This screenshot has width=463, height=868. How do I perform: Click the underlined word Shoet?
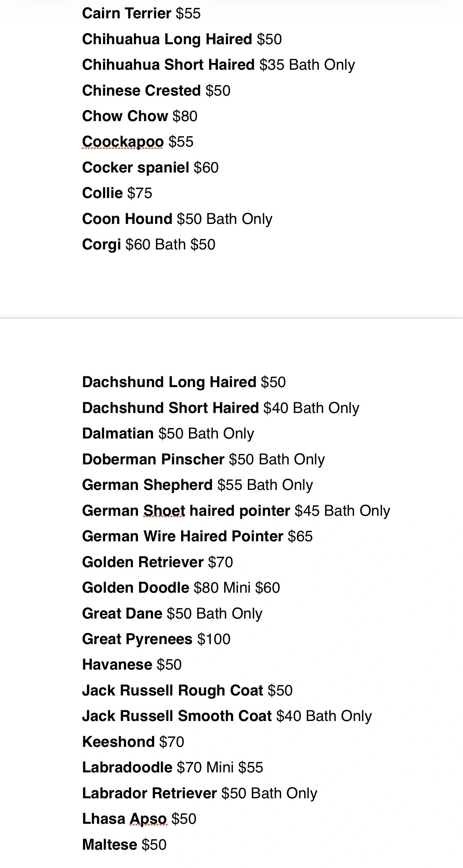click(x=164, y=511)
